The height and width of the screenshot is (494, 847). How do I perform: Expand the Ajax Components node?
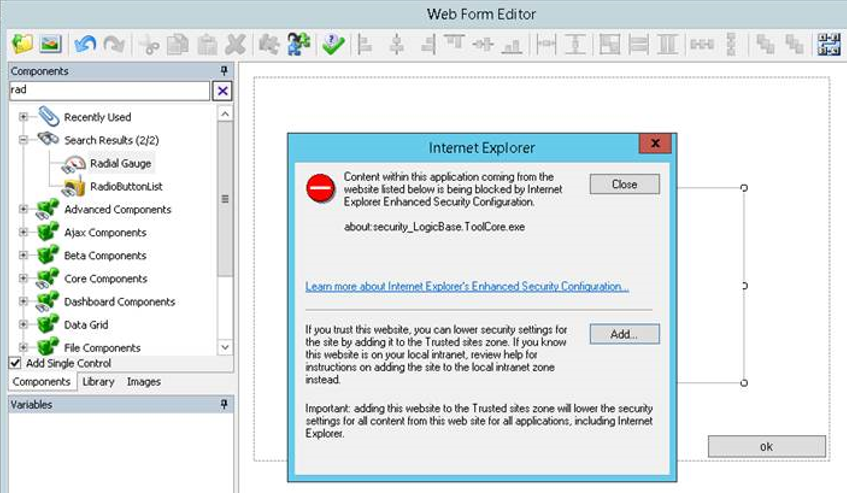tap(23, 232)
